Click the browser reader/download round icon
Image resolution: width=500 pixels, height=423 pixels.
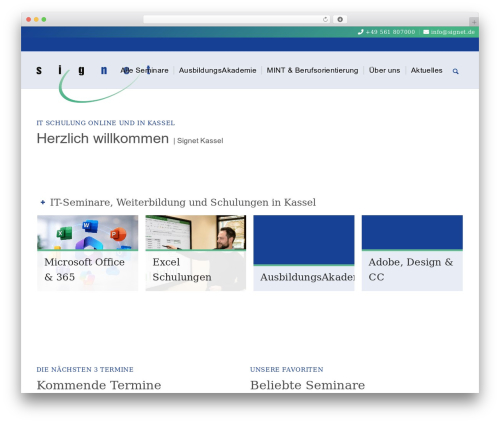tap(340, 19)
